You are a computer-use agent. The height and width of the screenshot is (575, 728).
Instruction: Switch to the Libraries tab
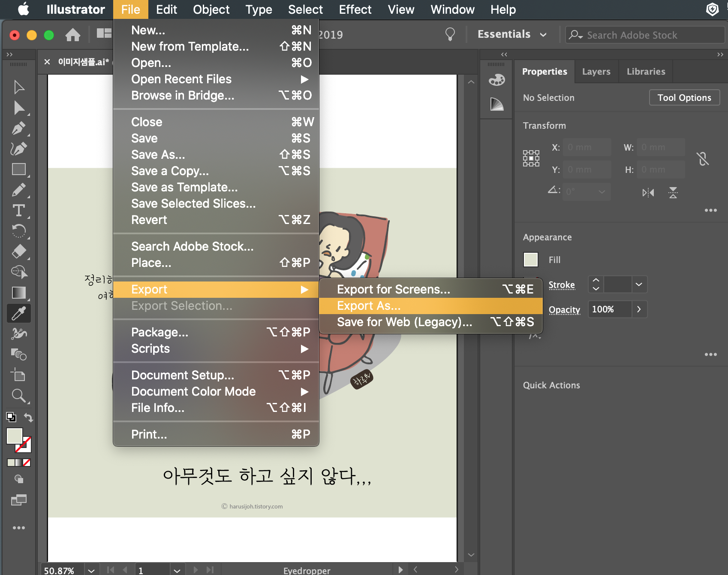646,72
